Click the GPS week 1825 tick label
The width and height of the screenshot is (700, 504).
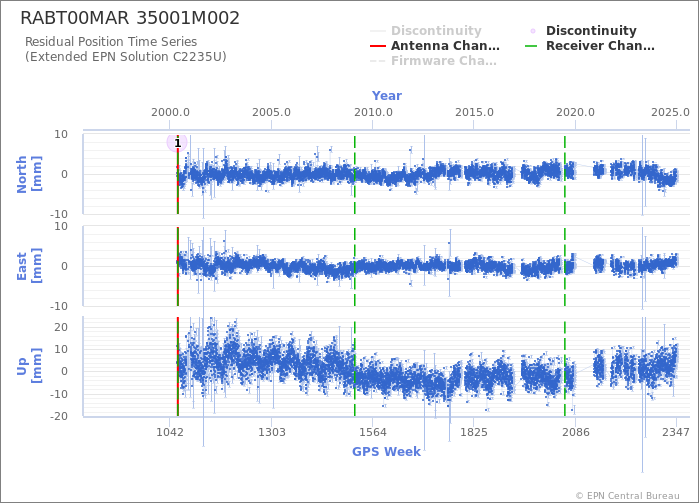coord(474,432)
